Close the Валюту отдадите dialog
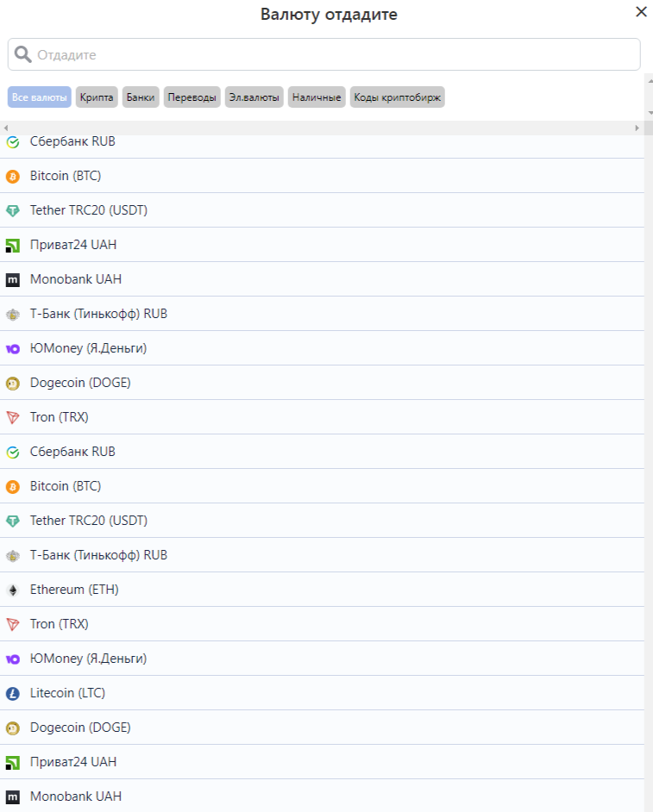Viewport: 653px width, 812px height. click(641, 12)
